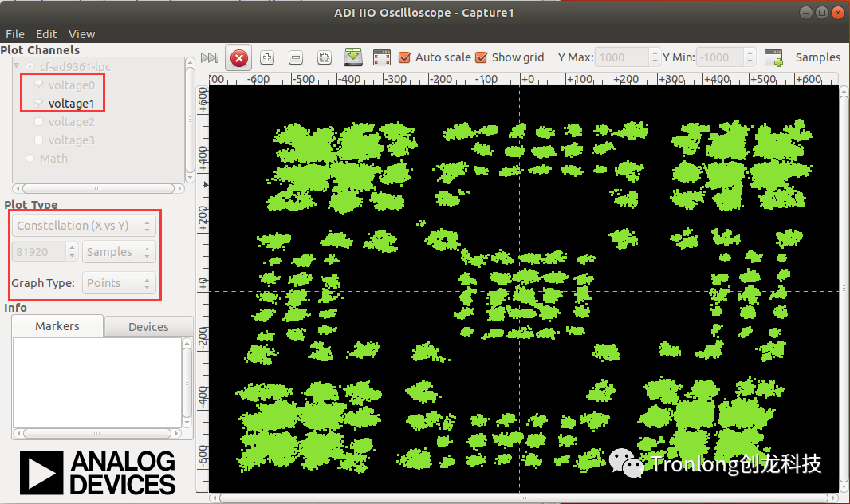
Task: Stop capture using the red X icon
Action: (x=238, y=57)
